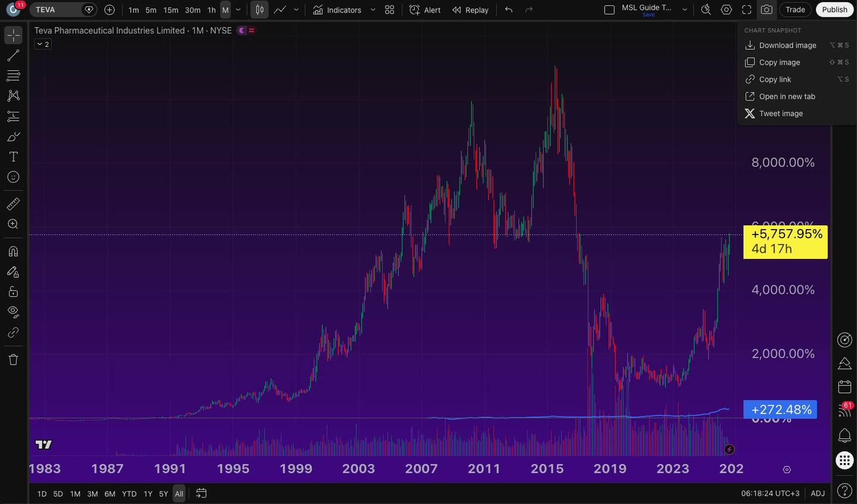
Task: Click the camera snapshot icon
Action: (x=767, y=10)
